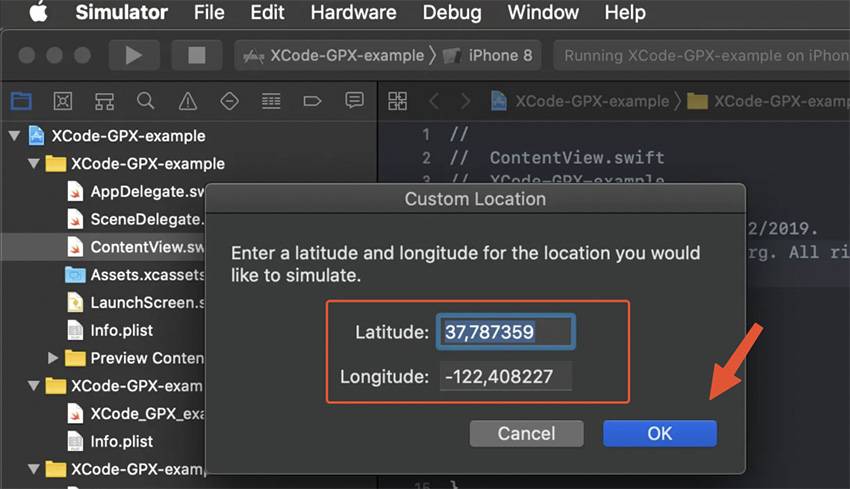Show the Source Control navigator
This screenshot has width=850, height=489.
pyautogui.click(x=63, y=101)
